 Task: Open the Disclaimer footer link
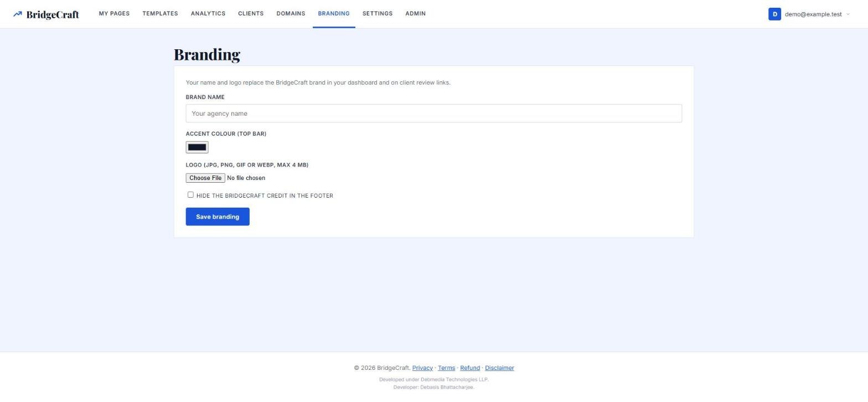pos(499,368)
